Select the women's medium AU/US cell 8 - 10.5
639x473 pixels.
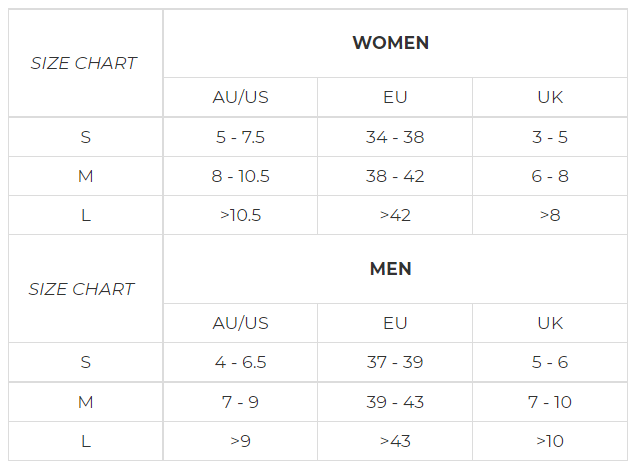(x=240, y=176)
